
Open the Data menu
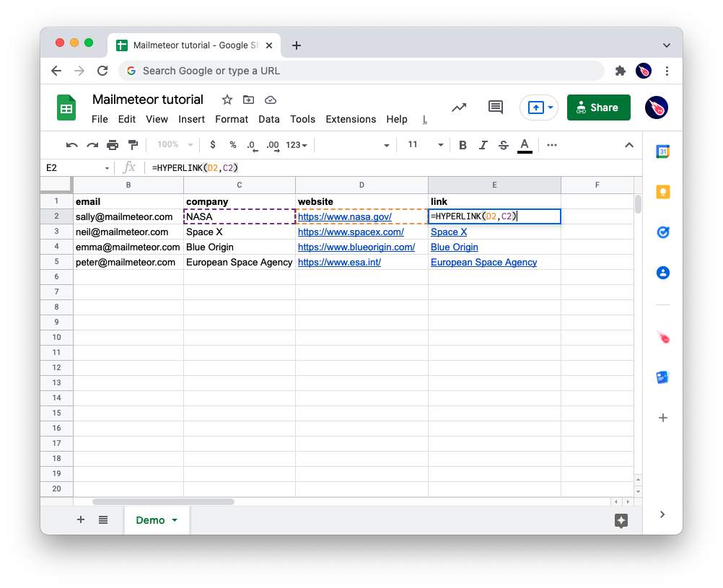pyautogui.click(x=269, y=120)
